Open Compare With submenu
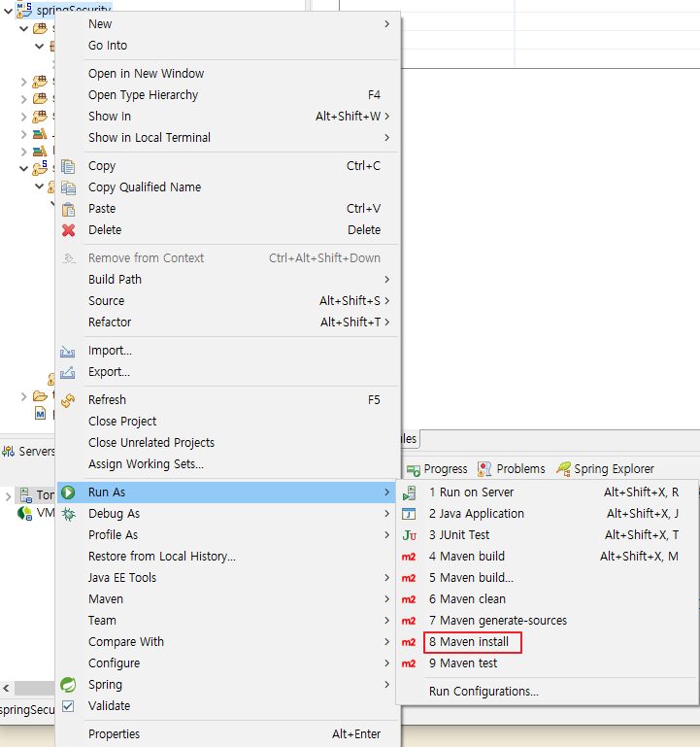The width and height of the screenshot is (700, 747). point(125,642)
